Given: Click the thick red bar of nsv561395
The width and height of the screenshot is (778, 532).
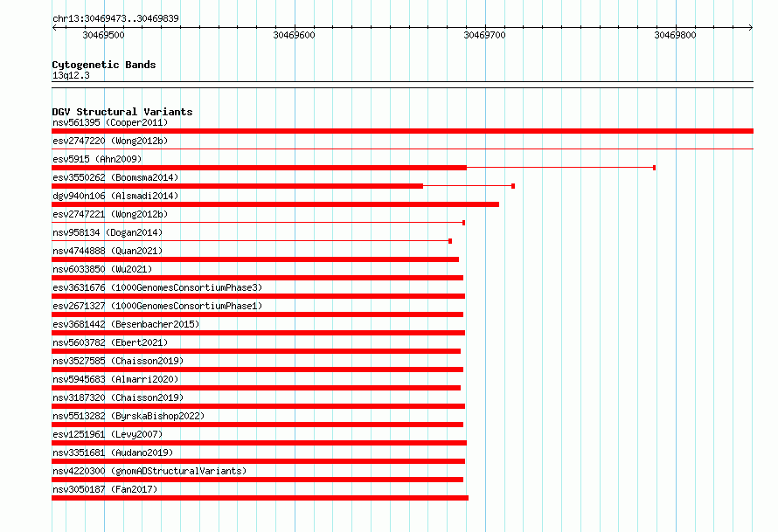Looking at the screenshot, I should (x=402, y=131).
